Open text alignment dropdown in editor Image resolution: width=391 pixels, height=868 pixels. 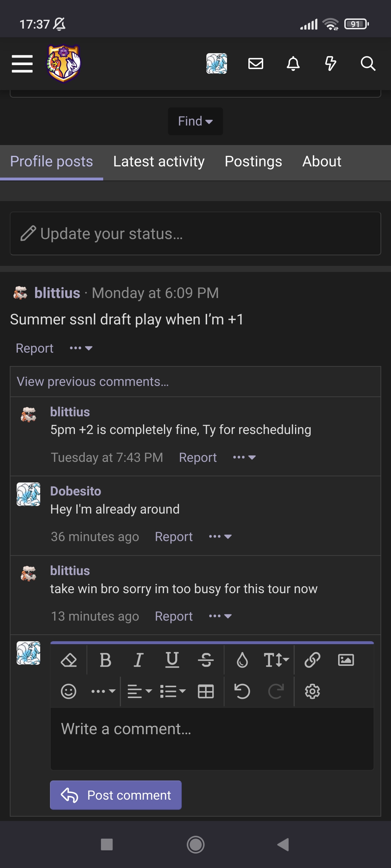click(139, 692)
